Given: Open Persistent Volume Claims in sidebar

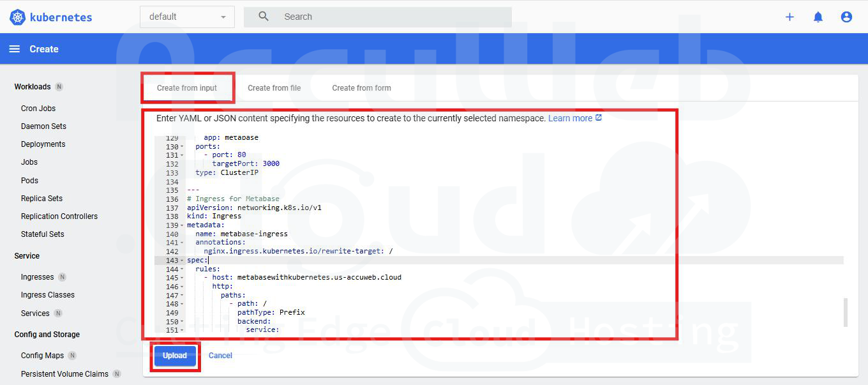Looking at the screenshot, I should 64,374.
